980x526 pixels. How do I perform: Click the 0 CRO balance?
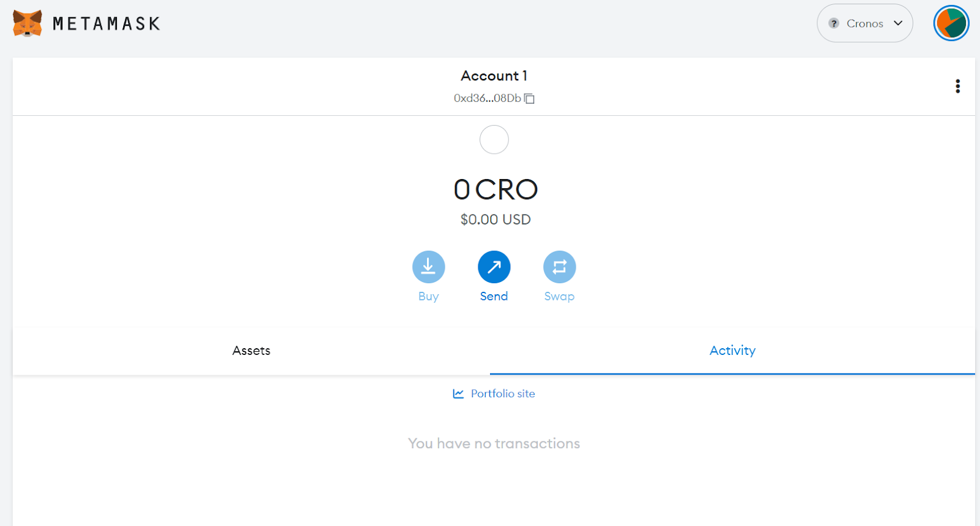pos(496,189)
